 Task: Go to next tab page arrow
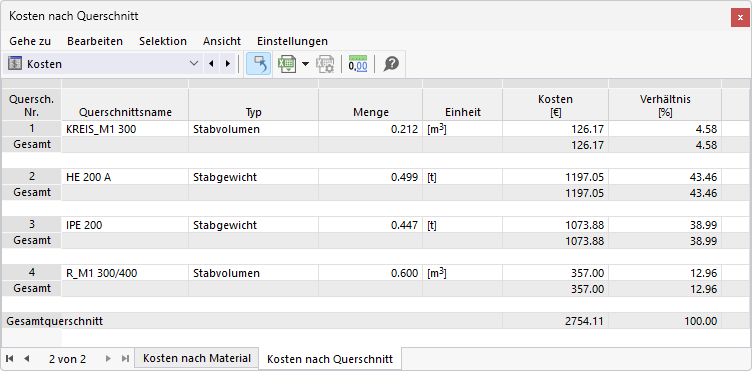[x=108, y=359]
